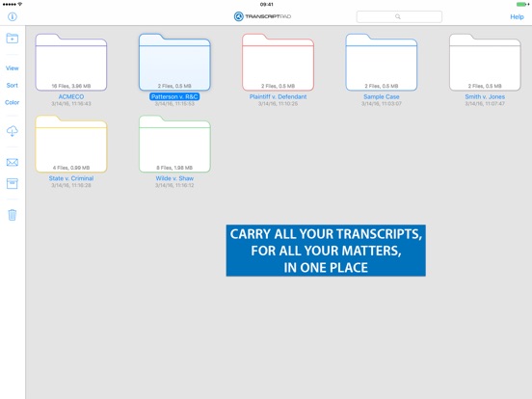532x399 pixels.
Task: Open the archive box icon in sidebar
Action: point(13,183)
